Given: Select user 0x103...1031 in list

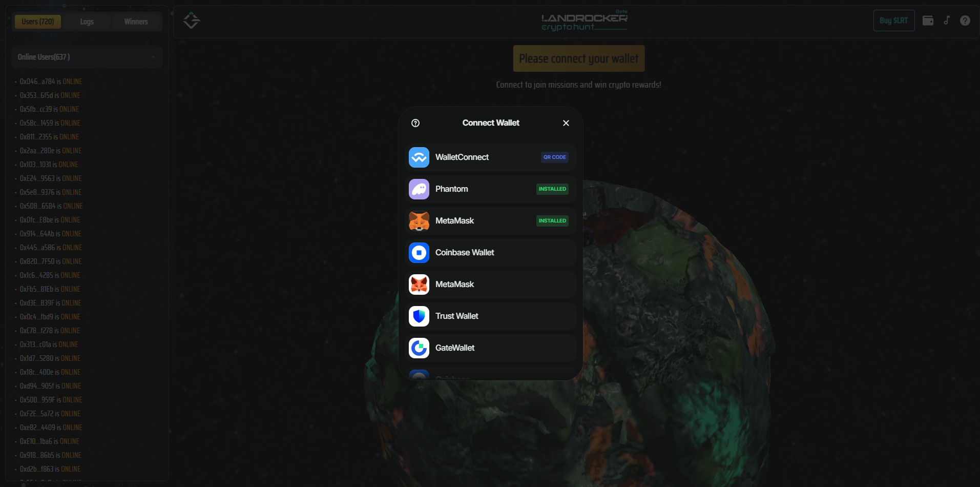Looking at the screenshot, I should point(49,165).
